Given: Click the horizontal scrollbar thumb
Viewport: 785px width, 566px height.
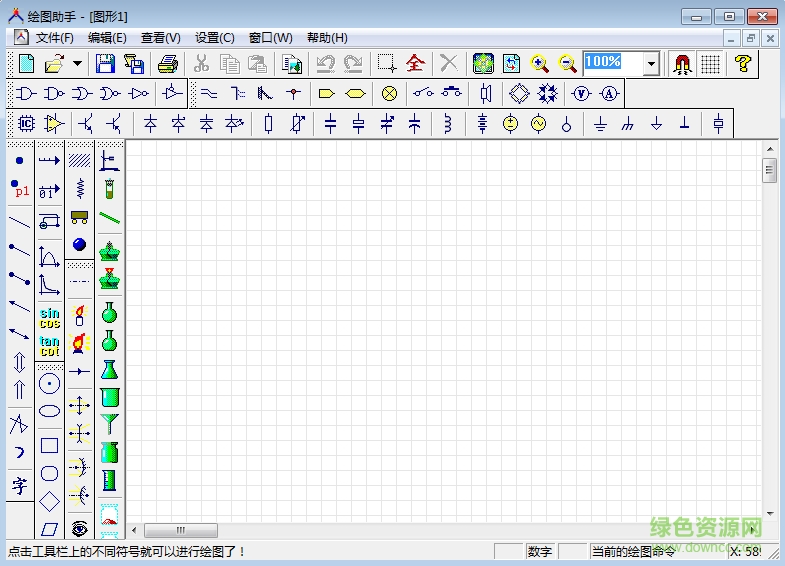Looking at the screenshot, I should coord(181,529).
